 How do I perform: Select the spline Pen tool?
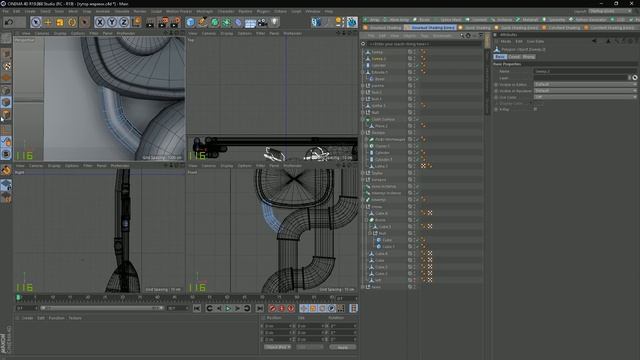click(202, 22)
